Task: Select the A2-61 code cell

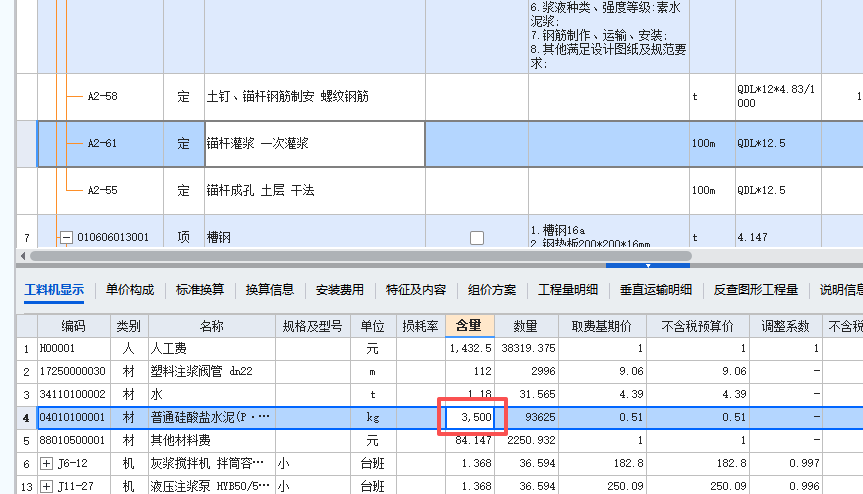Action: [101, 144]
